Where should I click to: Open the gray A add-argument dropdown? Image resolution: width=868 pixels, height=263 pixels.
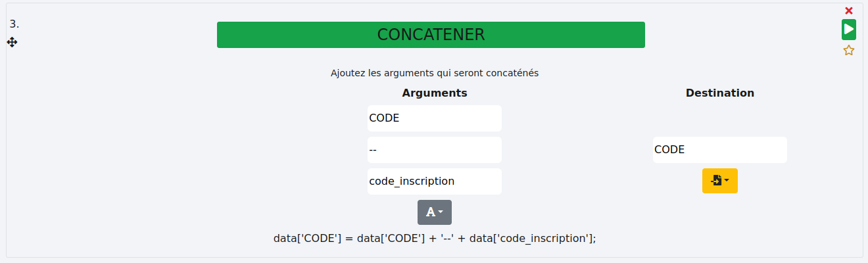(434, 212)
